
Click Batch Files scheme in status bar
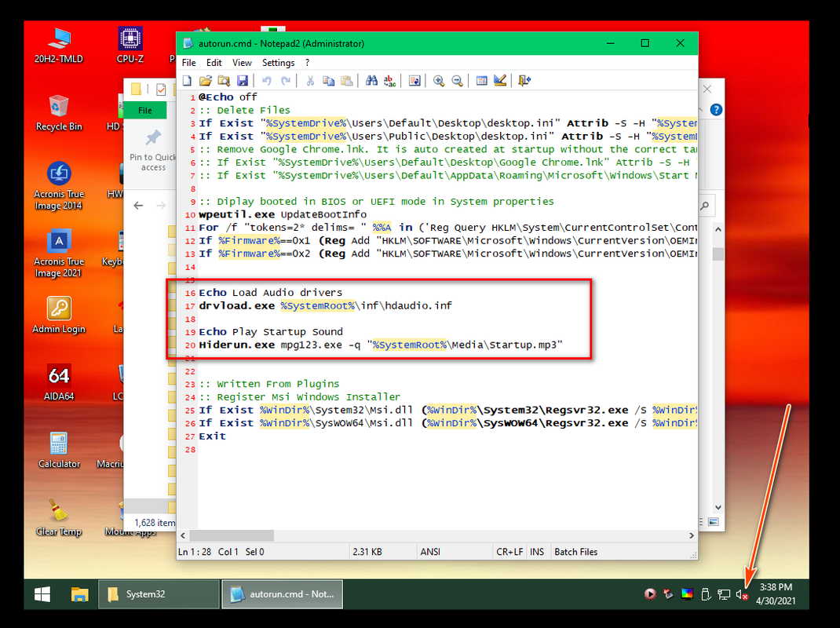[x=576, y=551]
